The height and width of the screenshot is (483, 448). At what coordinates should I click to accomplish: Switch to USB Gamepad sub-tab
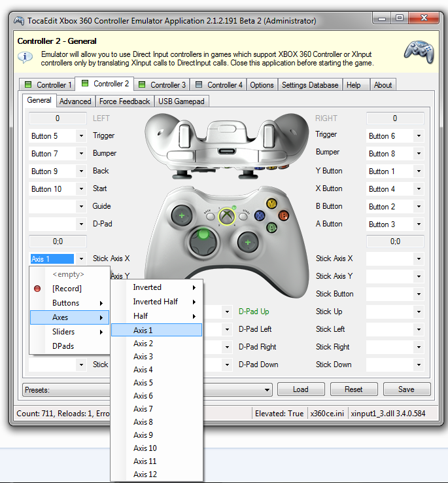(181, 101)
